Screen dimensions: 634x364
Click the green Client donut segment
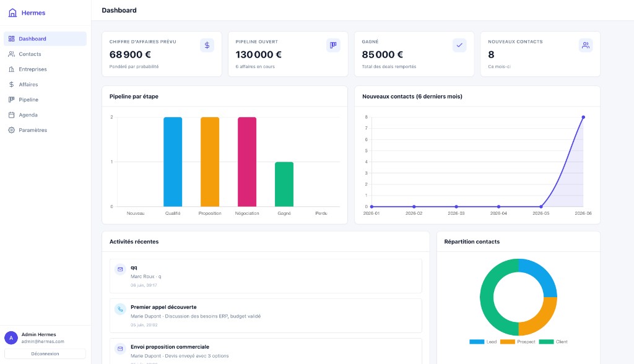tap(487, 297)
